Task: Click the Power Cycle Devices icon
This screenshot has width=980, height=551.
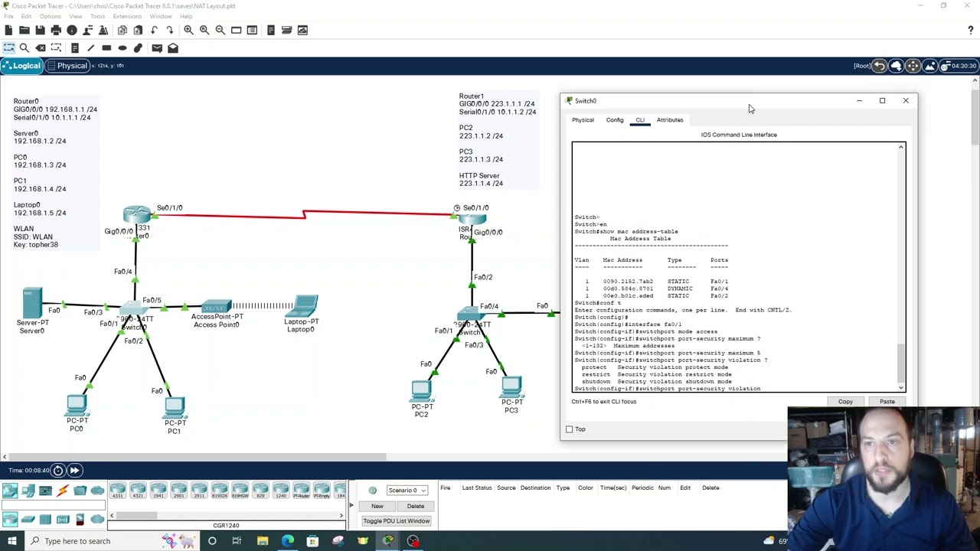Action: point(57,470)
